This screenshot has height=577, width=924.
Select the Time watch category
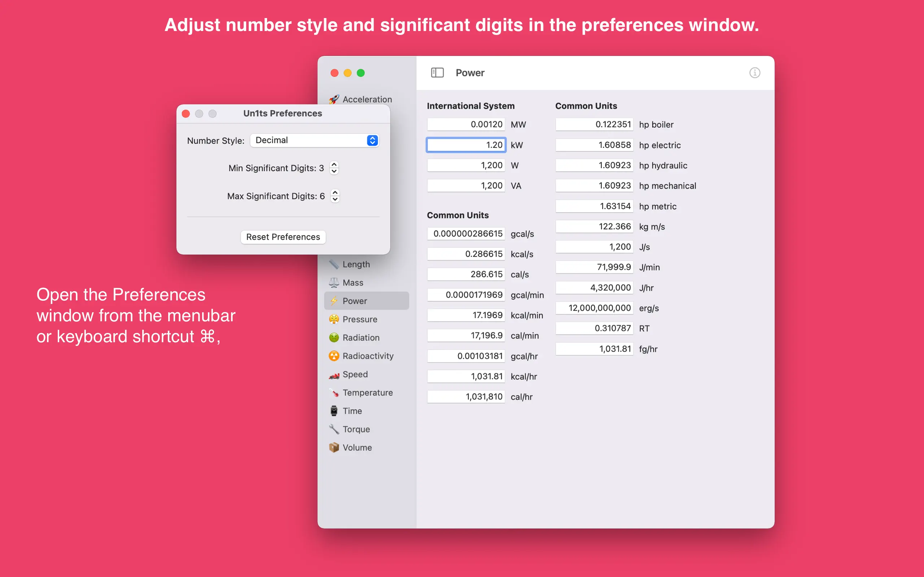coord(352,411)
